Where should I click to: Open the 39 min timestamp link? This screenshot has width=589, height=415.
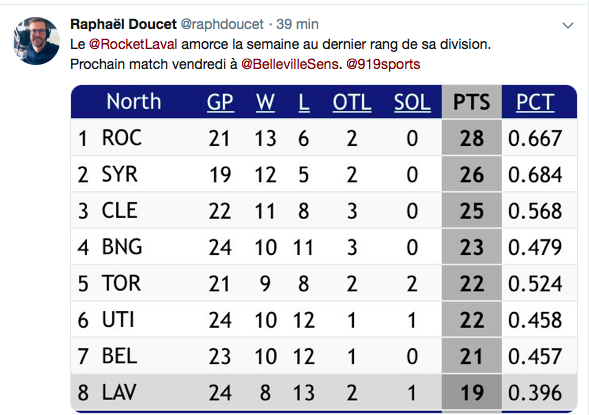(297, 24)
